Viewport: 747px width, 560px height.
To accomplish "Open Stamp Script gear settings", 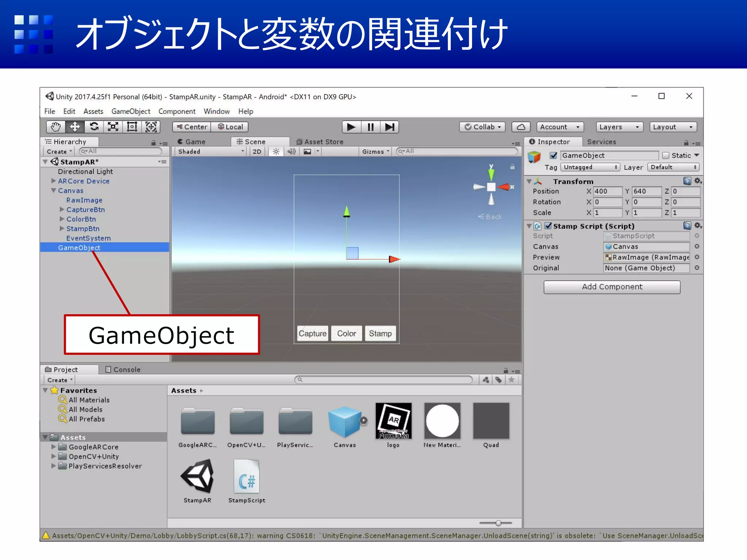I will click(x=698, y=226).
